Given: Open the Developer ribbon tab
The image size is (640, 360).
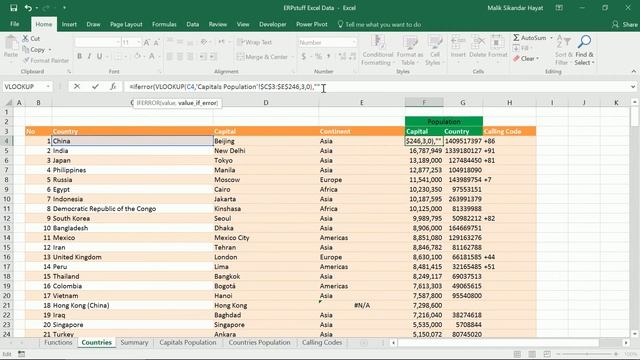Looking at the screenshot, I should point(273,24).
